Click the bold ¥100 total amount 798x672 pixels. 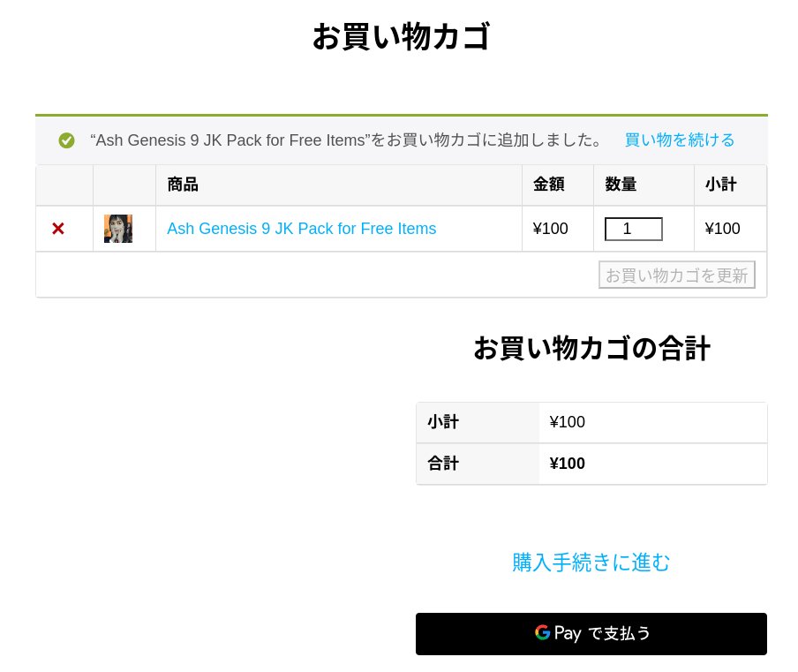click(567, 464)
